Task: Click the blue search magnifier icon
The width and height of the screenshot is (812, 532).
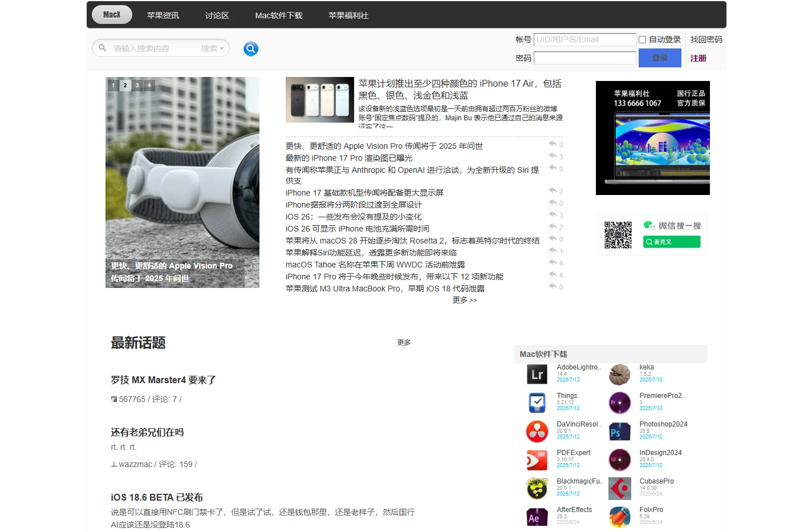Action: (251, 49)
